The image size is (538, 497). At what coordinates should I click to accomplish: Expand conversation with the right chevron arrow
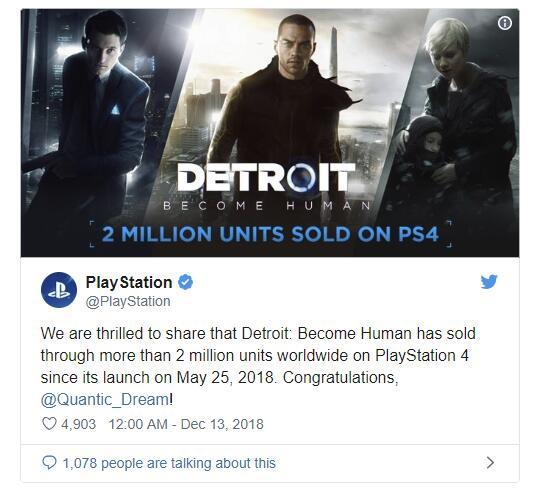pos(490,462)
